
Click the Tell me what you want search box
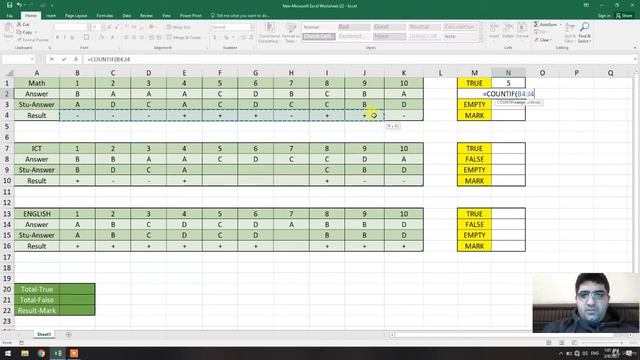coord(241,16)
